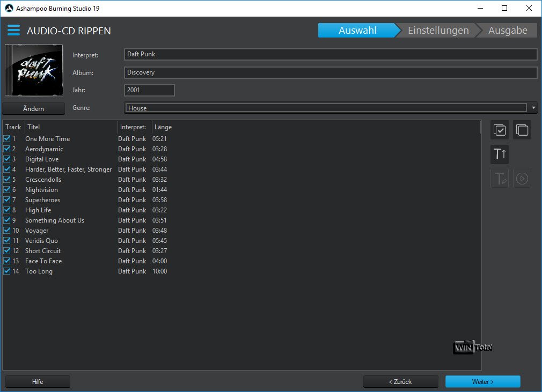Switch to the Ausgabe step tab
542x392 pixels.
click(508, 31)
